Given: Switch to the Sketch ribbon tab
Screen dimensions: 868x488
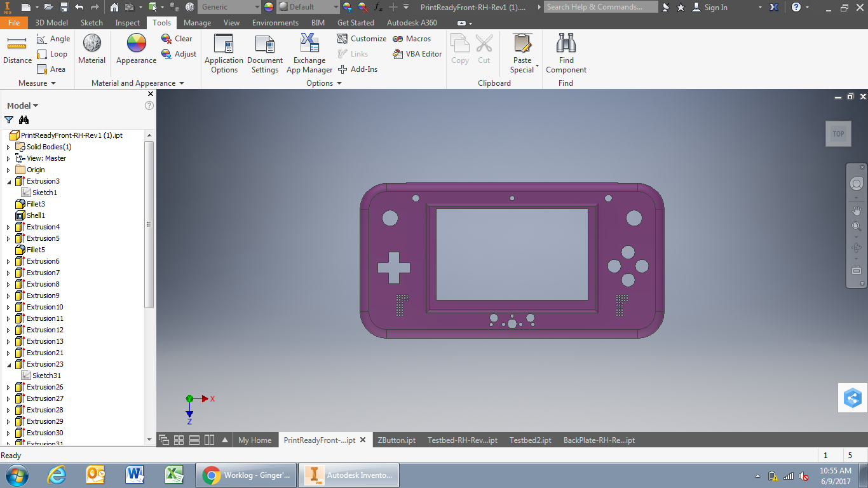Looking at the screenshot, I should [92, 22].
